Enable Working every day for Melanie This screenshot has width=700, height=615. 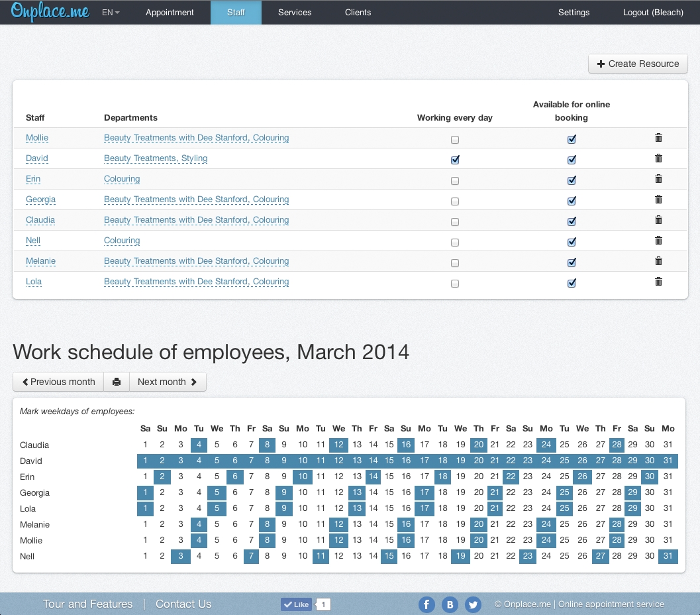click(x=455, y=263)
